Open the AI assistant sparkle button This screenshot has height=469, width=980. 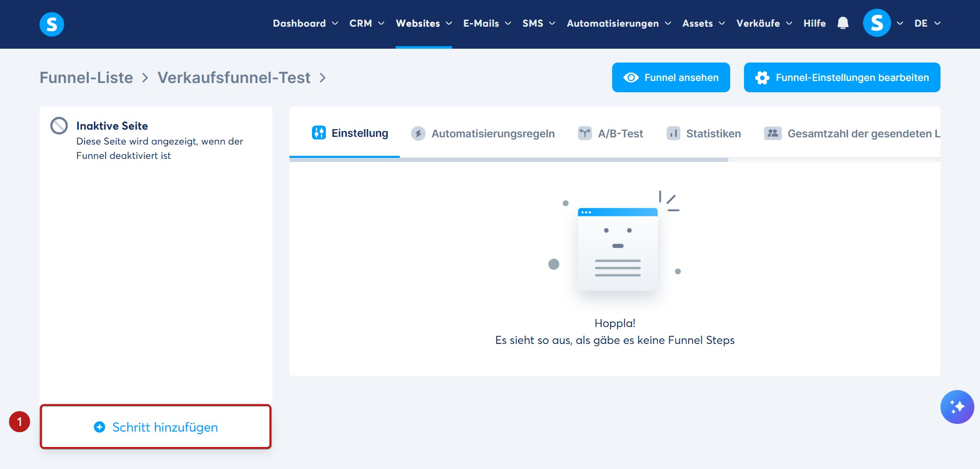tap(957, 407)
